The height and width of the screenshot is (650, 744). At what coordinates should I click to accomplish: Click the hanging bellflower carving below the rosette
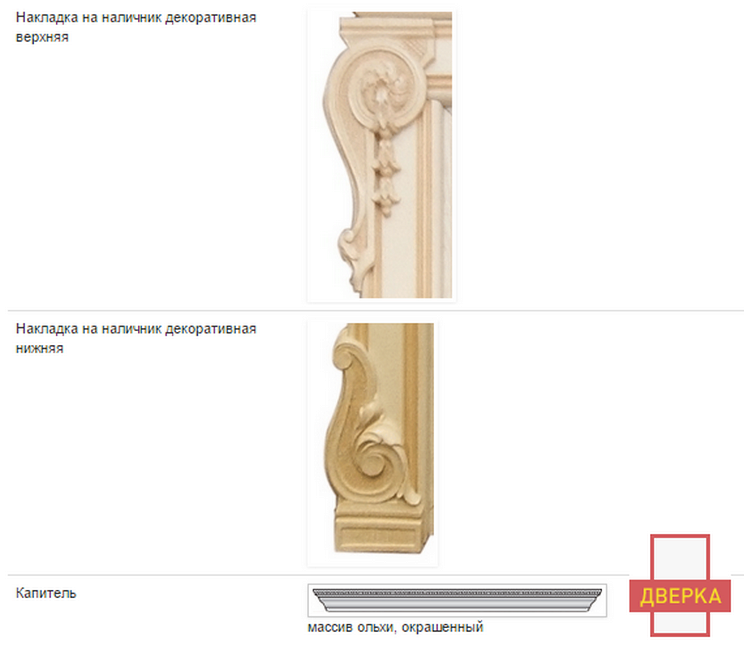coord(383,166)
